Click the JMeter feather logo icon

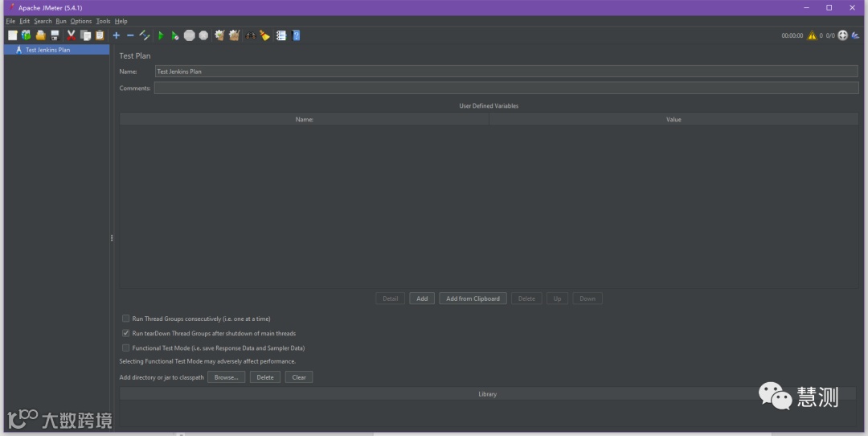pos(855,35)
